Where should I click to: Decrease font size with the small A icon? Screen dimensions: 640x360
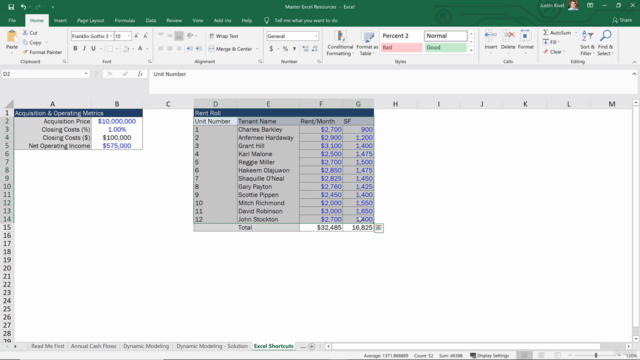[145, 36]
